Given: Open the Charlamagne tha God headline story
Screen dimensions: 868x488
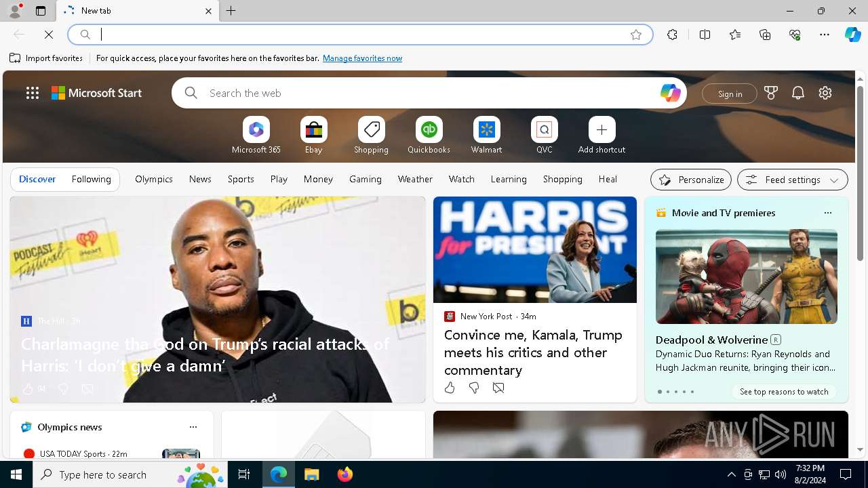Looking at the screenshot, I should [205, 354].
